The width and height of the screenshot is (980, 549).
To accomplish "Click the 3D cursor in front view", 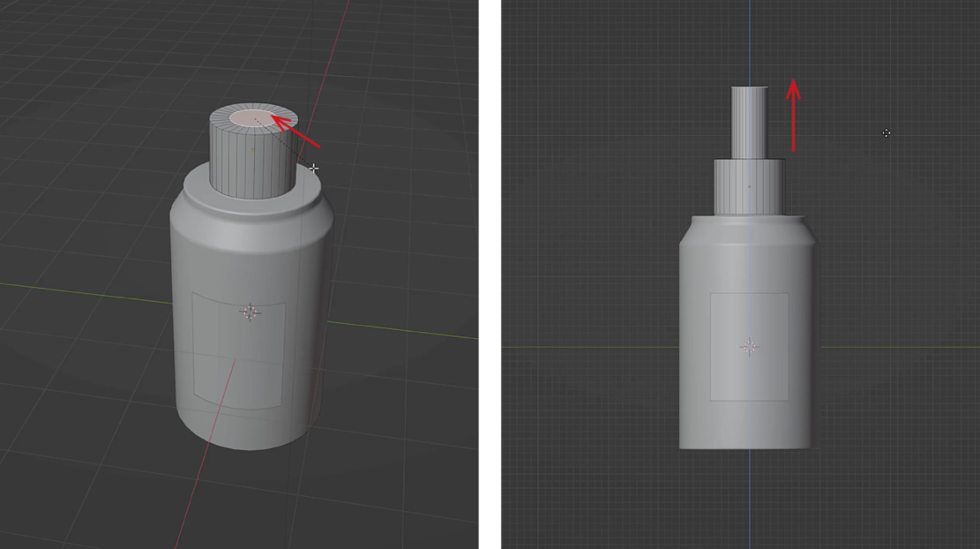I will [x=750, y=346].
